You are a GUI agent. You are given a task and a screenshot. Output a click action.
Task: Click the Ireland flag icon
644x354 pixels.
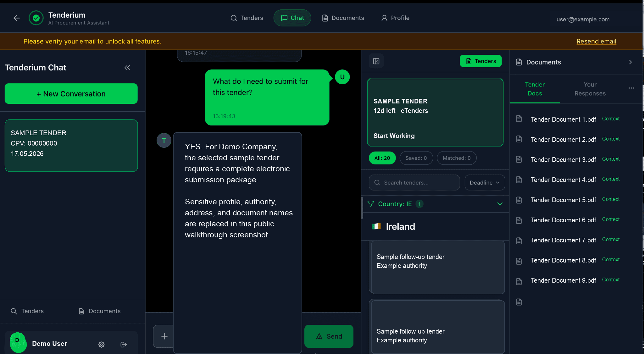point(376,226)
